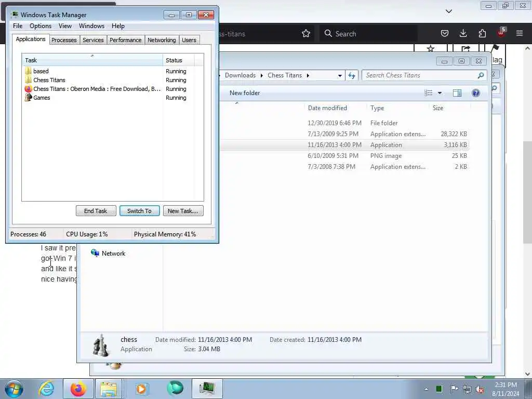Click the New Task... button

[183, 211]
